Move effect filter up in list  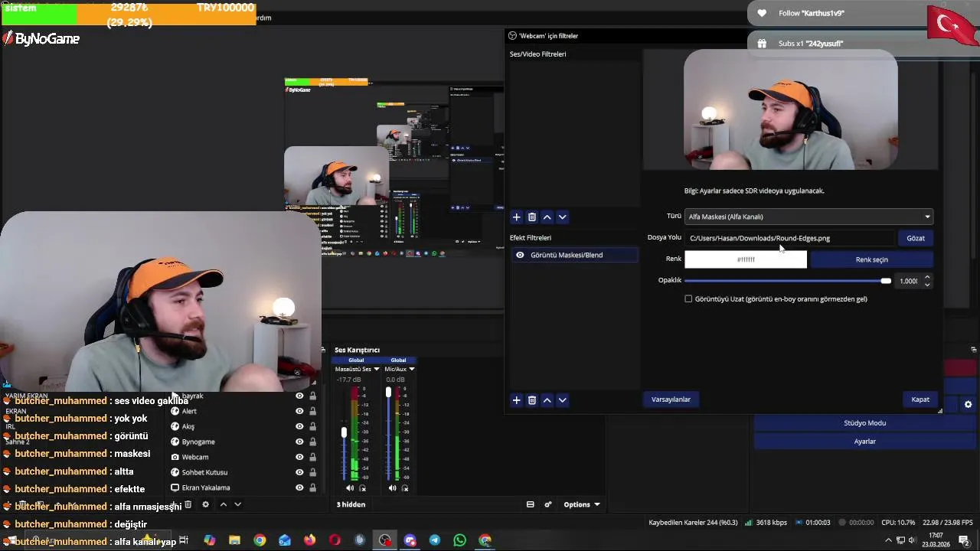point(547,400)
